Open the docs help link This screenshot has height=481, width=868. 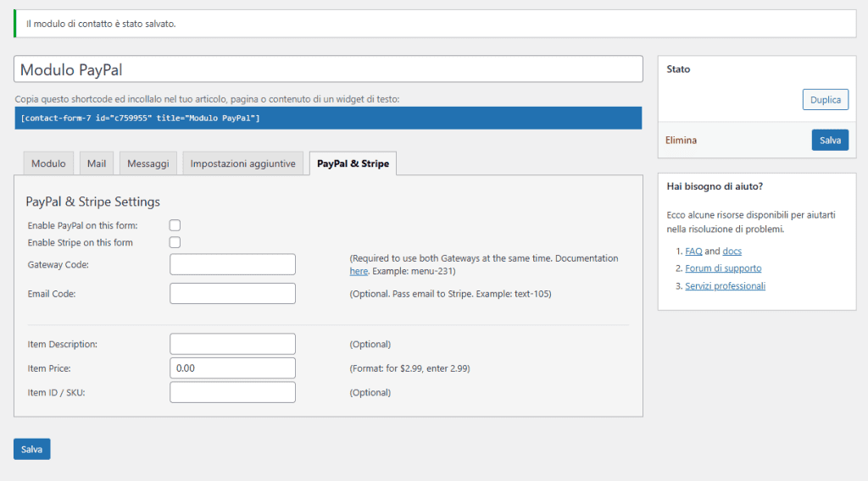(732, 251)
